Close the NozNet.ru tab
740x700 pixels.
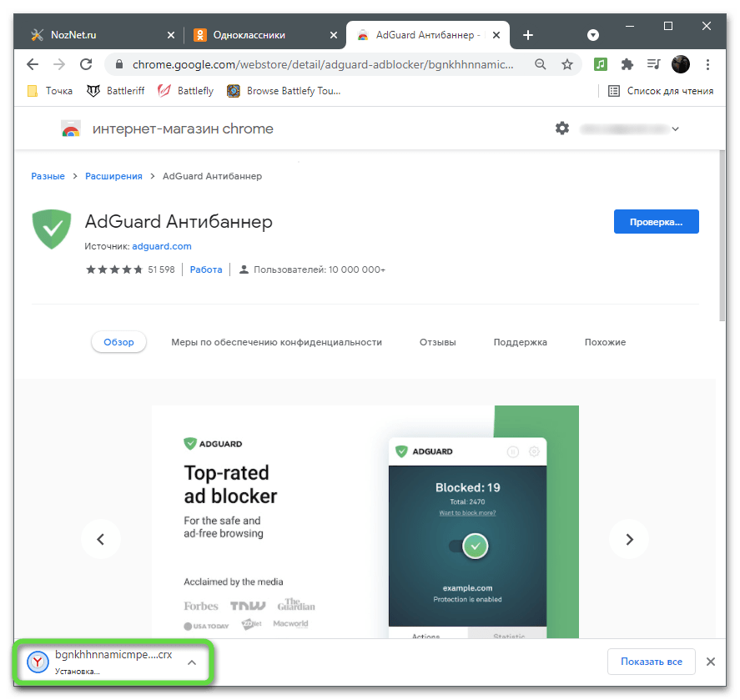(x=171, y=35)
